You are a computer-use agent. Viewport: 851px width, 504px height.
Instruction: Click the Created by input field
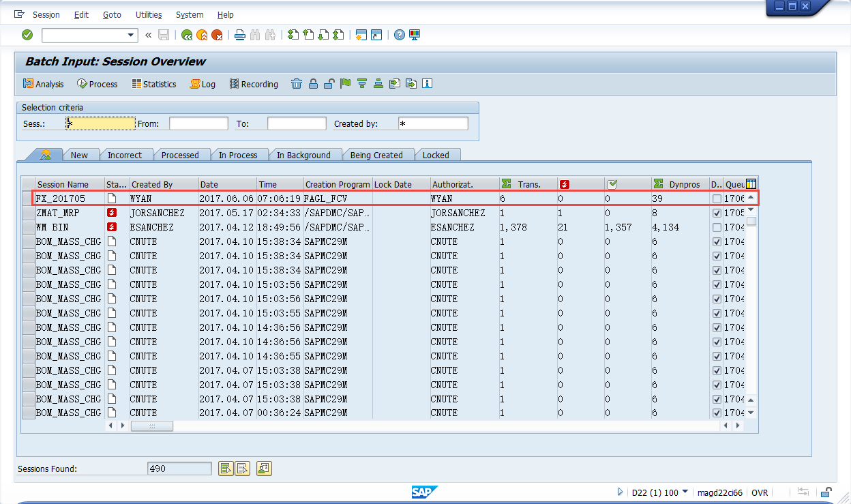433,123
